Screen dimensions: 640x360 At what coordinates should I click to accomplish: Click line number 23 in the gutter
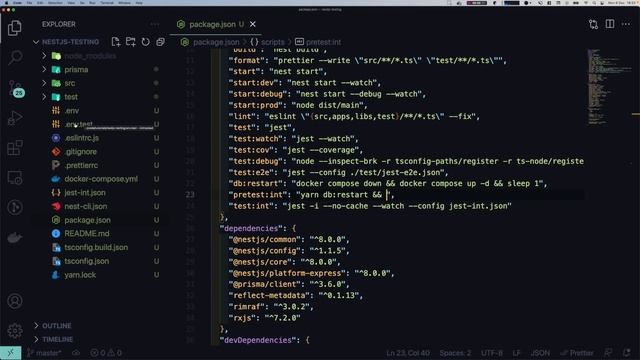pos(190,195)
